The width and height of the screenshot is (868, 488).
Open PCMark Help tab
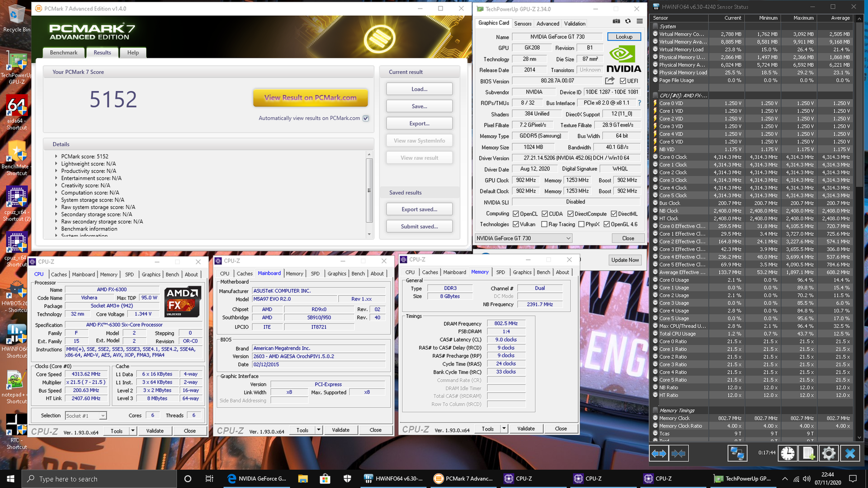(x=133, y=53)
